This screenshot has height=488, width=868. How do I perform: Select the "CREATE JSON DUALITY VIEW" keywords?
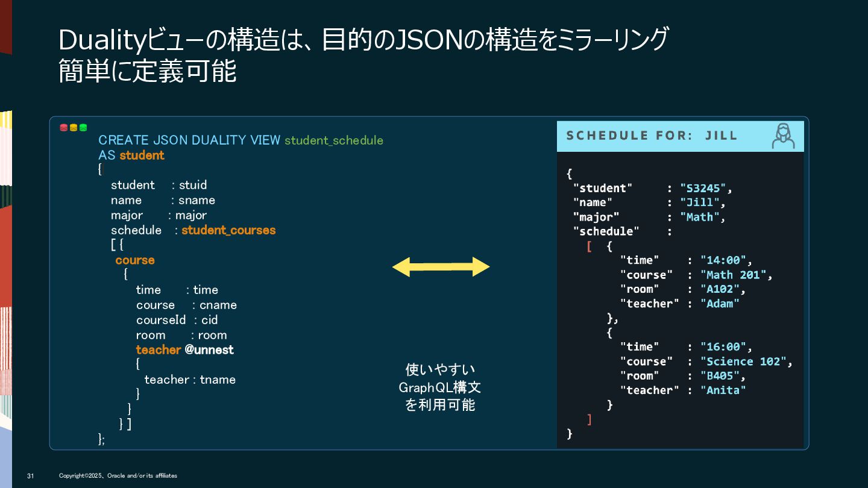189,140
